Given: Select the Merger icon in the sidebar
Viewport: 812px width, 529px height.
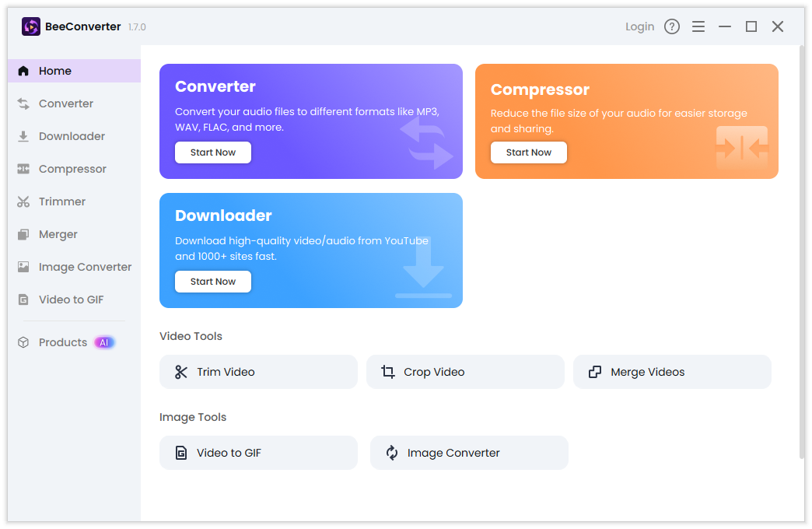Looking at the screenshot, I should (x=24, y=234).
